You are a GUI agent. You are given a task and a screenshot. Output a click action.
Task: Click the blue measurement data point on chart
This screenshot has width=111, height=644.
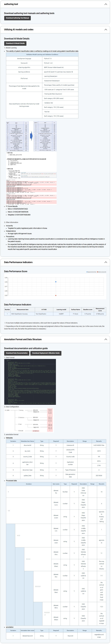(x=56, y=282)
